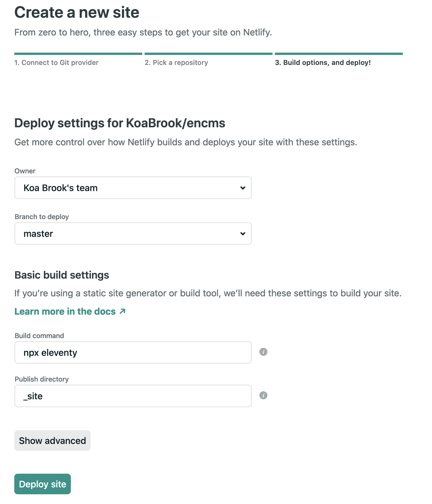Go to step "2. Pick a repository"
The image size is (432, 504).
(x=176, y=62)
